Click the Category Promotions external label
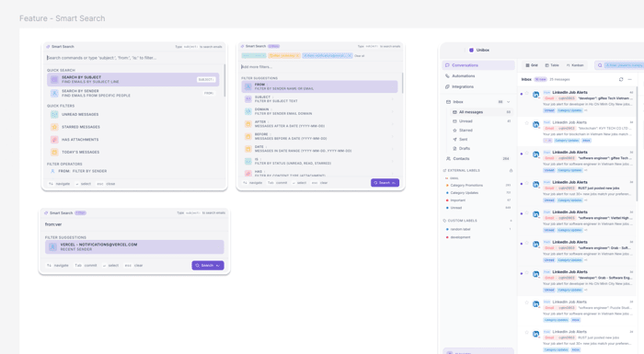 coord(466,186)
